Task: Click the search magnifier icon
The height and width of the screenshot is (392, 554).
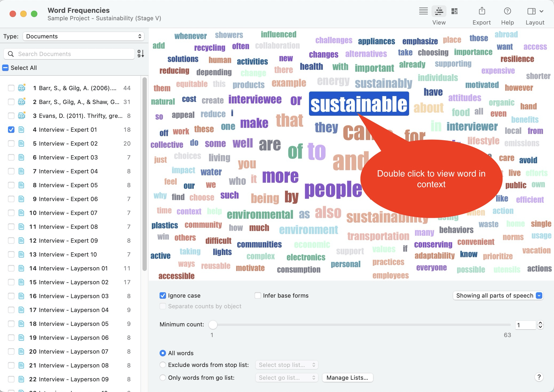Action: point(11,54)
